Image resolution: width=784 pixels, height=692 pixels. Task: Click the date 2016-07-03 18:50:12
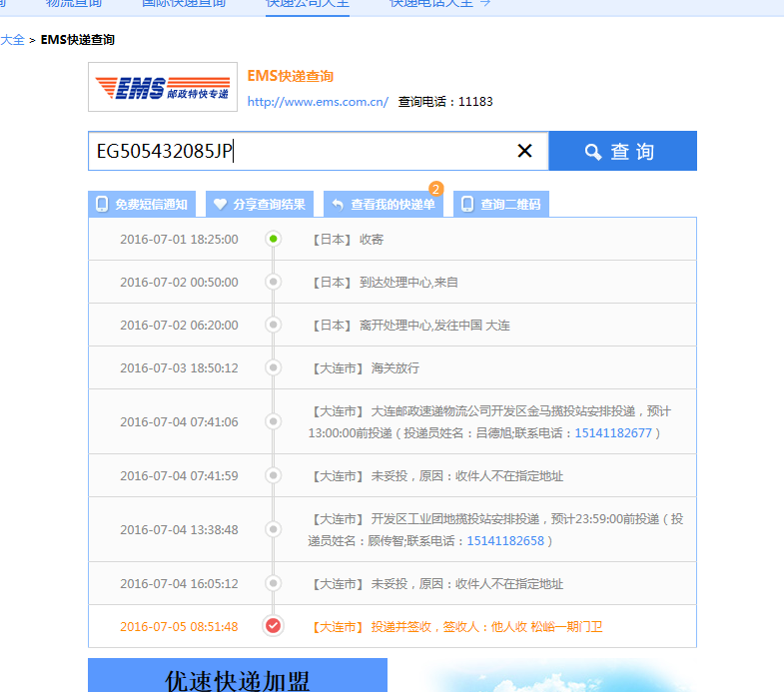pyautogui.click(x=179, y=368)
